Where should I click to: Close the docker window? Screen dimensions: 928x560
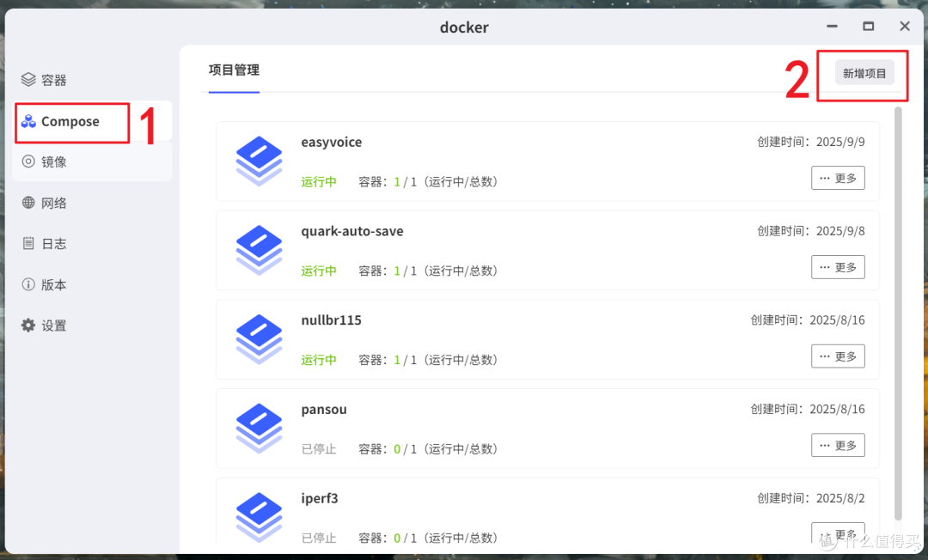tap(904, 26)
